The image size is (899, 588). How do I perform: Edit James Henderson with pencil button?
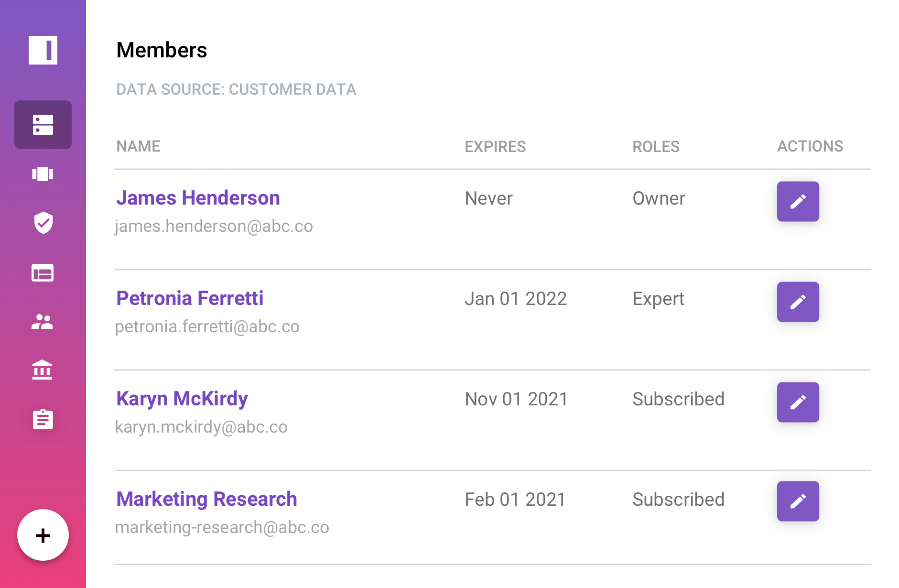pyautogui.click(x=798, y=201)
